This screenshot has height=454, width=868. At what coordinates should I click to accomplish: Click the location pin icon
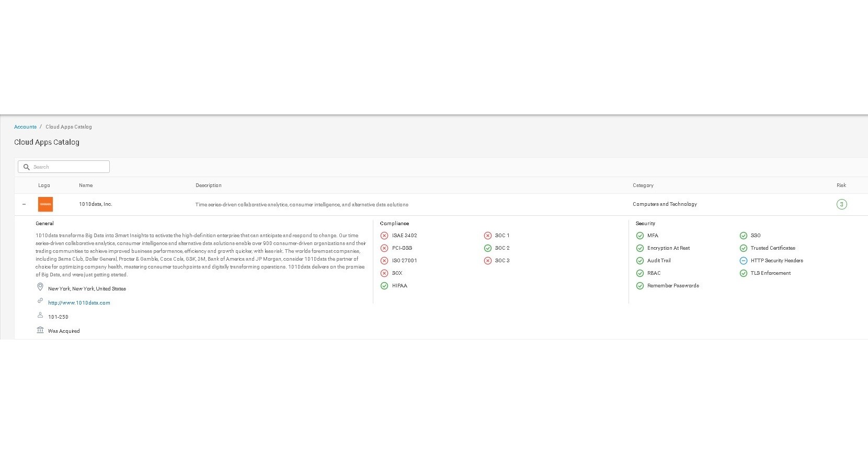tap(40, 287)
